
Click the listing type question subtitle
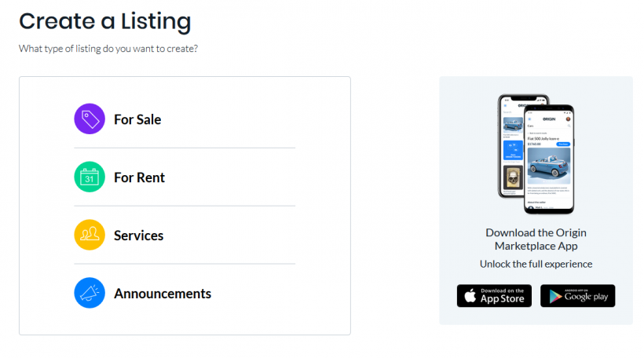108,49
